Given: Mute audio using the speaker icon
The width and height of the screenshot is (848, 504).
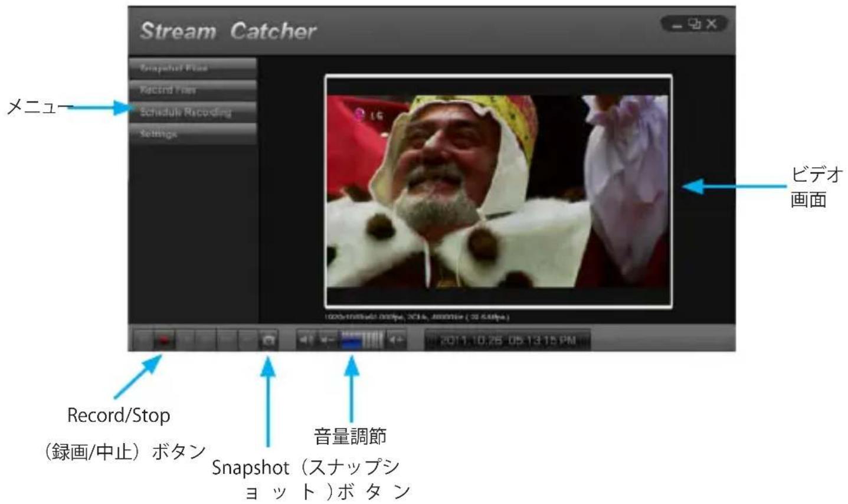Looking at the screenshot, I should pyautogui.click(x=306, y=340).
